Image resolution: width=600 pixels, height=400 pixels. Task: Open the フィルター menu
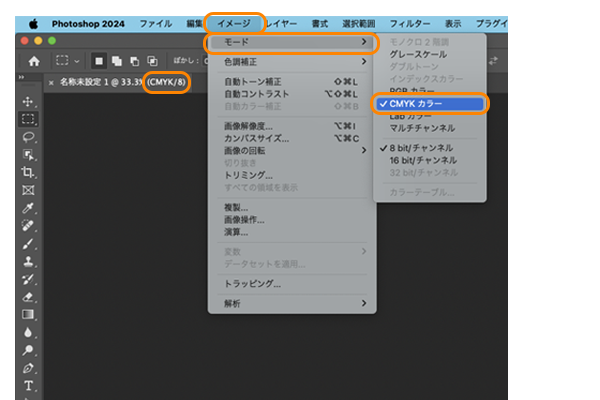410,24
